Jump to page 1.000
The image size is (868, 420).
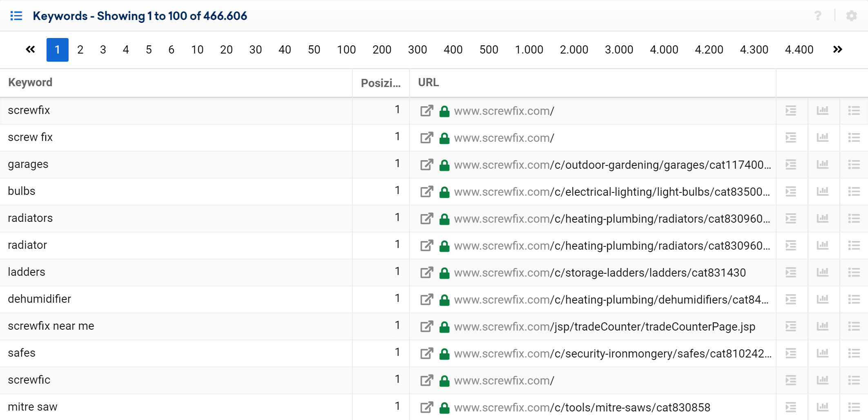point(529,50)
